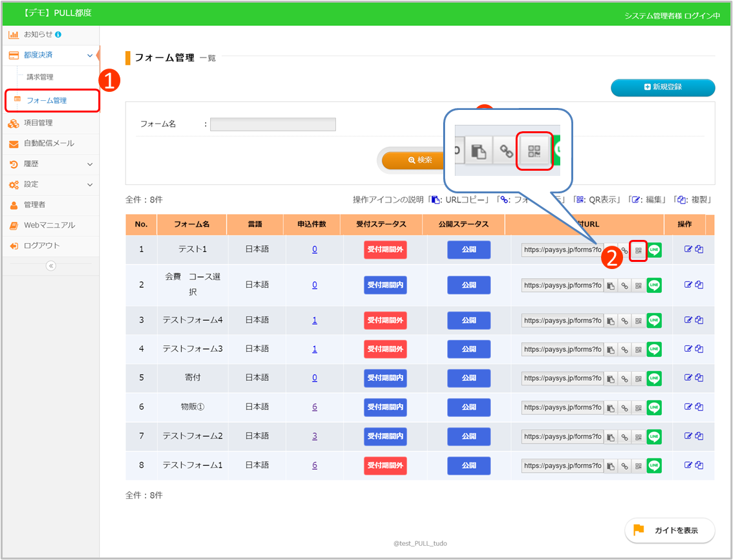Open form link for テストフォーム4
733x560 pixels.
[x=624, y=320]
